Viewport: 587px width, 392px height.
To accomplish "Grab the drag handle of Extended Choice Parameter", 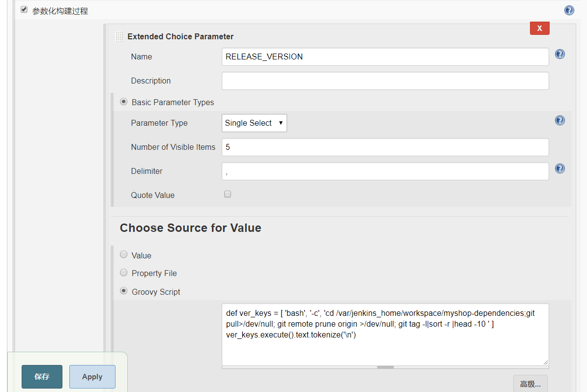I will [119, 36].
